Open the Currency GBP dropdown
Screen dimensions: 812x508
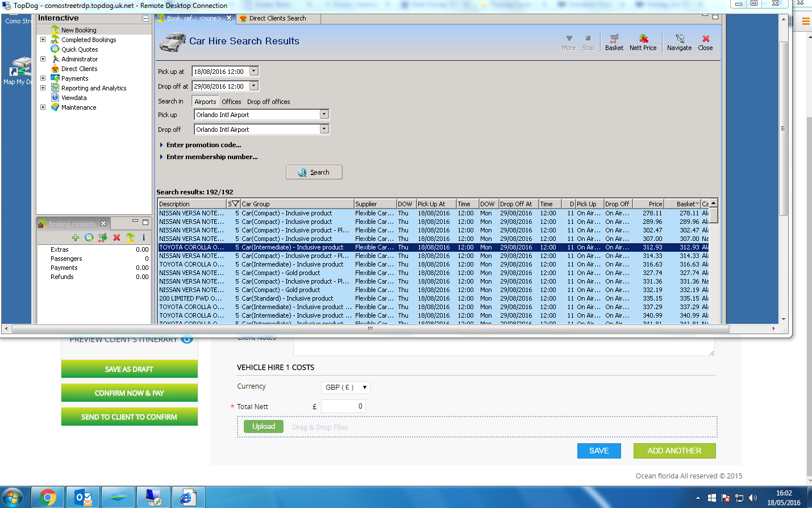tap(345, 388)
